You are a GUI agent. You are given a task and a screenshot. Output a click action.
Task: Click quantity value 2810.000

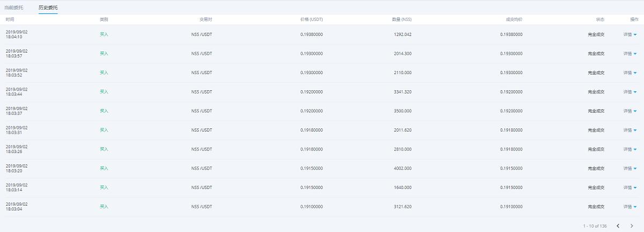(402, 149)
